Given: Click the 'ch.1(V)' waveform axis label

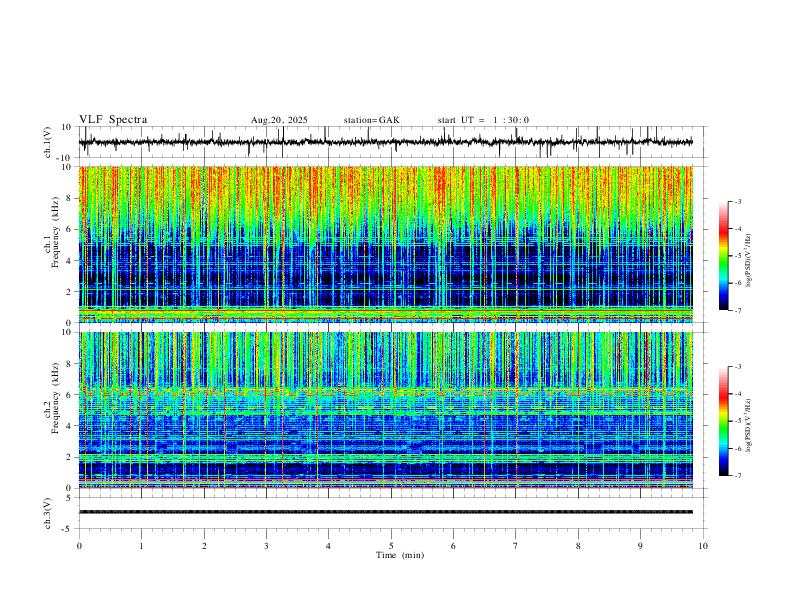Looking at the screenshot, I should [48, 142].
